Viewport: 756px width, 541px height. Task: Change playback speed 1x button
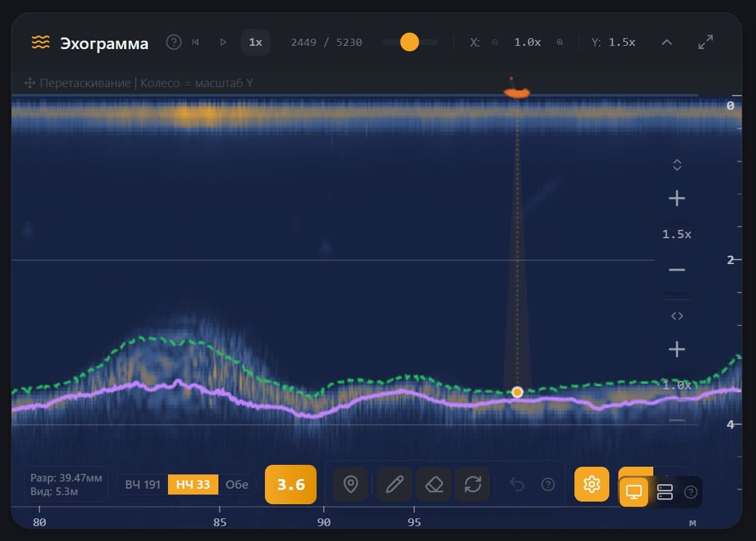pos(255,43)
